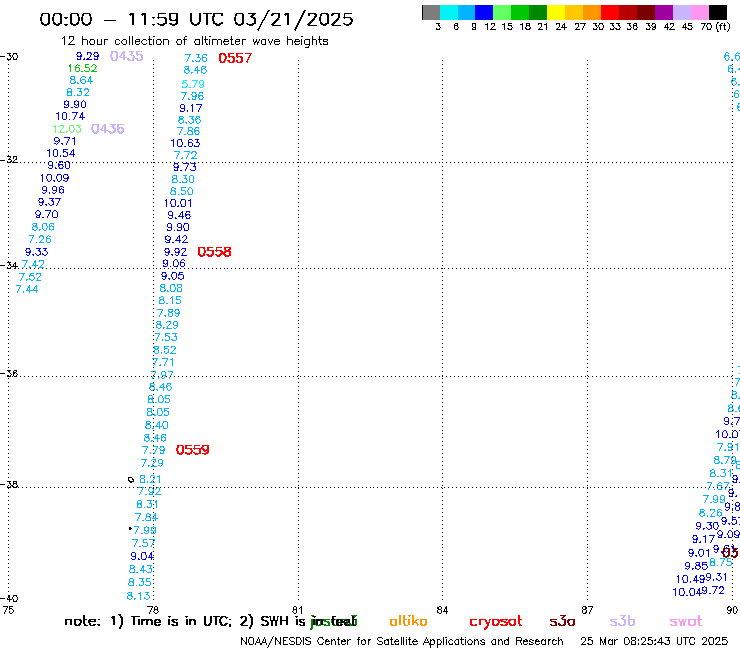This screenshot has height=650, width=740.
Task: Click the wave height value 9.04
Action: tap(142, 556)
